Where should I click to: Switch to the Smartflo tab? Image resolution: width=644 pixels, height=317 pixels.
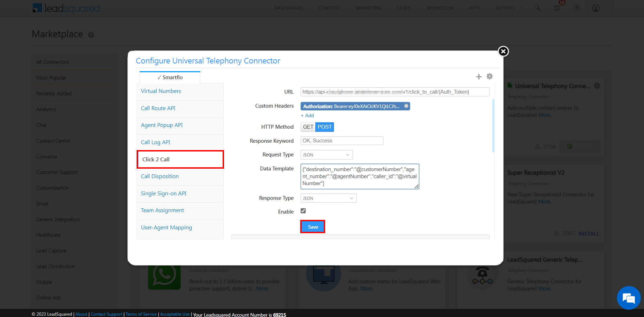170,77
